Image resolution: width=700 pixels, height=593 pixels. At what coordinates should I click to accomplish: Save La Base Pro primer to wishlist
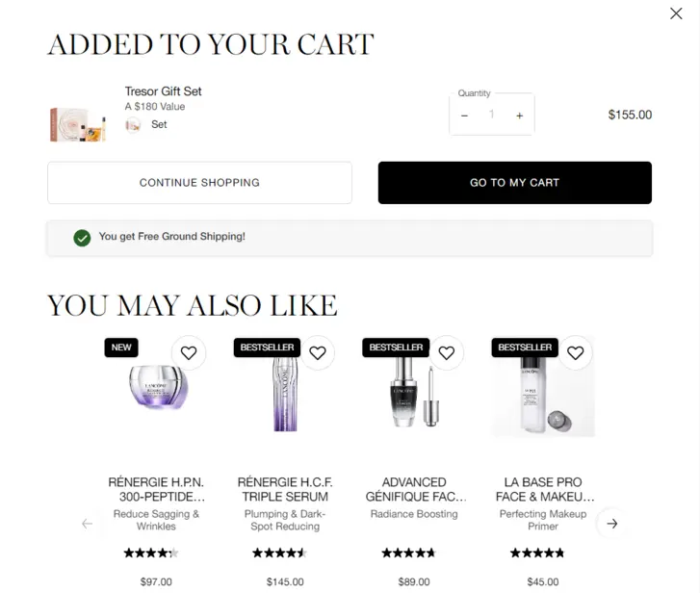575,353
